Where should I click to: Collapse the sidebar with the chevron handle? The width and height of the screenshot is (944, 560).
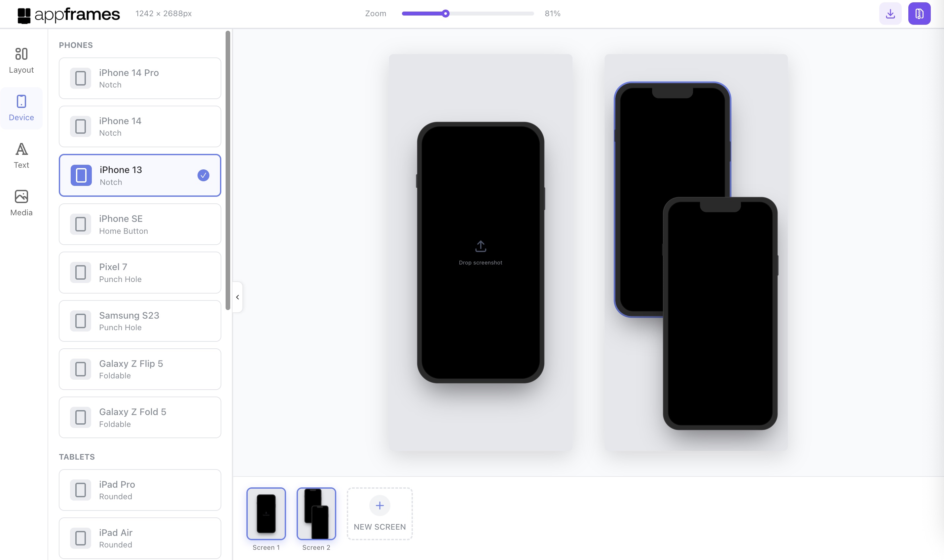237,297
